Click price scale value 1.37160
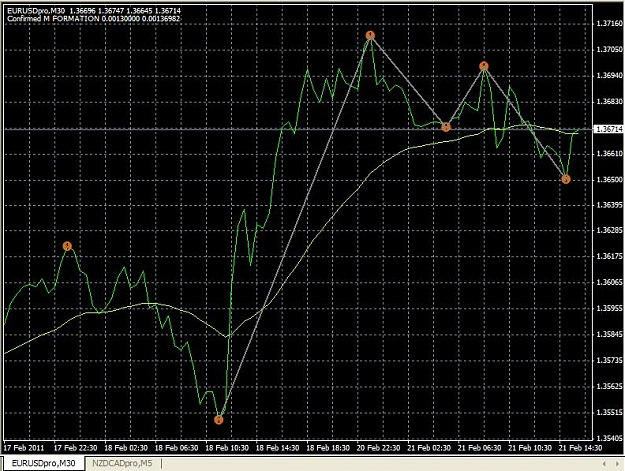Viewport: 625px width, 471px height. pyautogui.click(x=610, y=24)
